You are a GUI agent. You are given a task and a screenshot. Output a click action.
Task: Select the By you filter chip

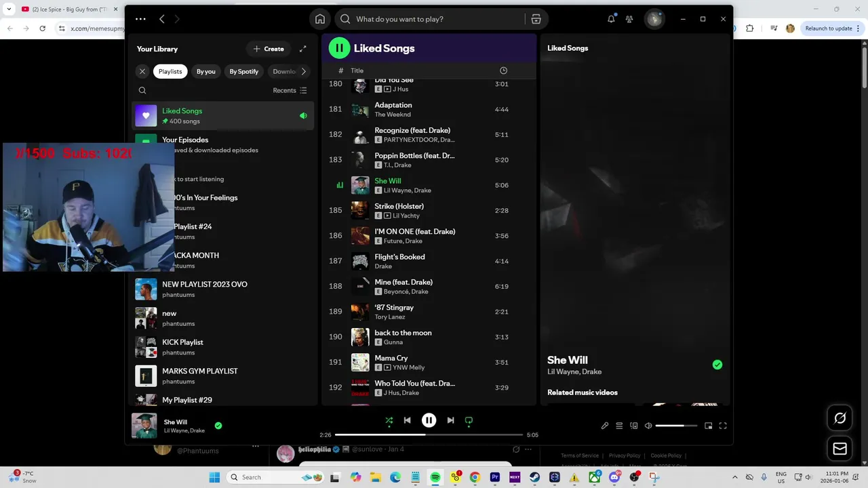tap(206, 71)
